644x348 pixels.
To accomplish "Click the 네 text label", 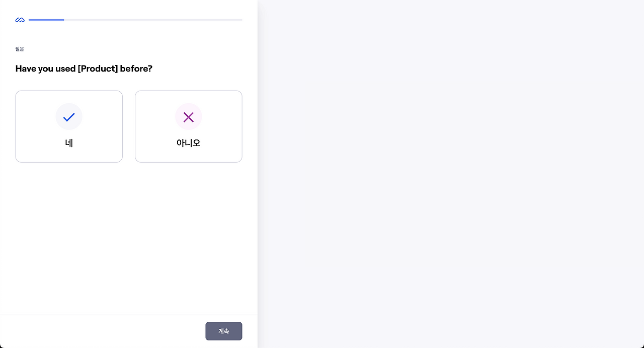I will 69,143.
